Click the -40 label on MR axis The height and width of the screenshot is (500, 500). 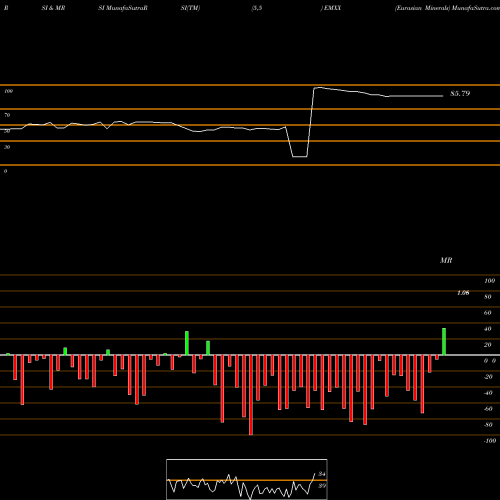coord(488,393)
